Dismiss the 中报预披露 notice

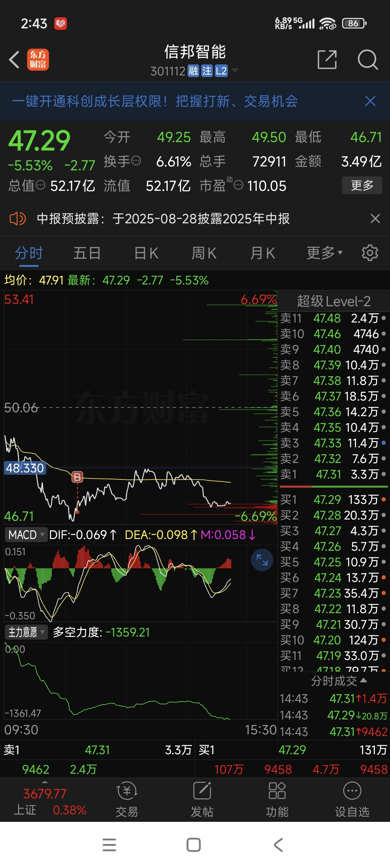[x=375, y=219]
